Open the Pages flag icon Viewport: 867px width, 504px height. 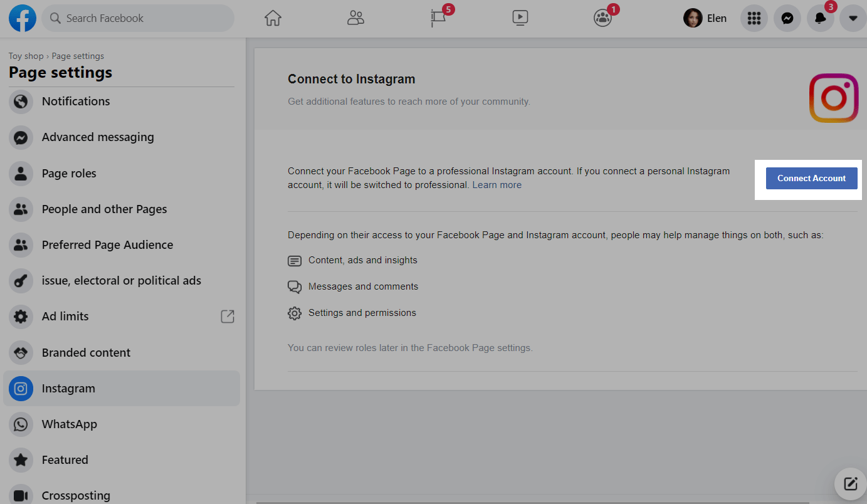(438, 18)
